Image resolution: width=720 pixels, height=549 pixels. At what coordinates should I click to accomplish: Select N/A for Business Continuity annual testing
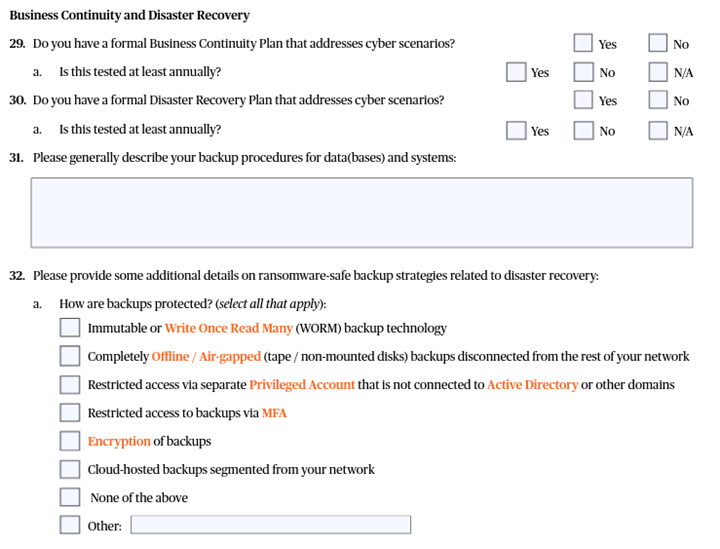657,72
